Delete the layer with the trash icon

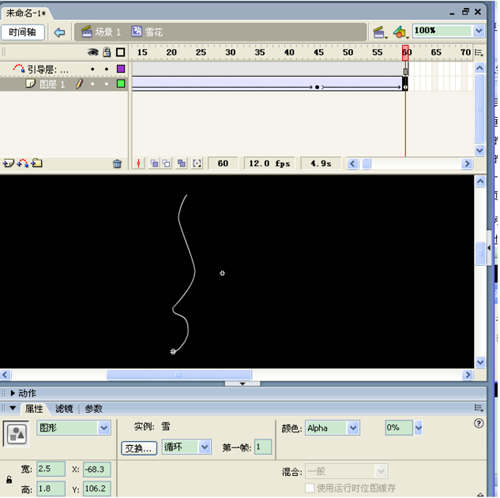click(117, 164)
